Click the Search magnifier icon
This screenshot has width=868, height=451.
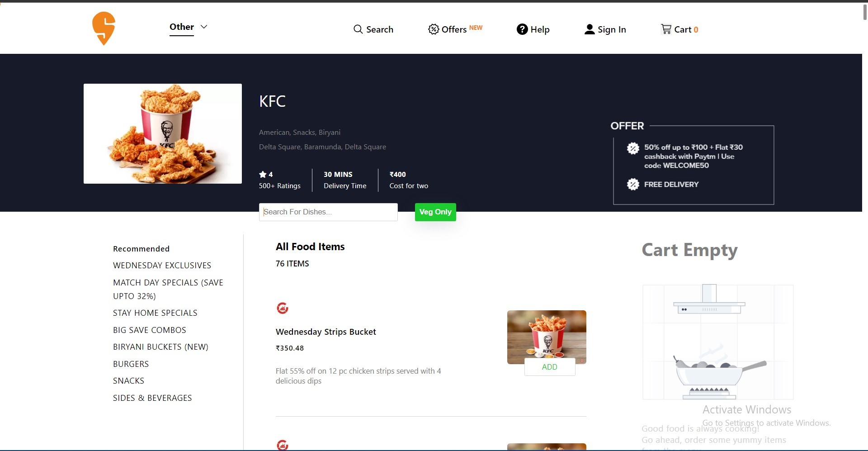pyautogui.click(x=358, y=29)
